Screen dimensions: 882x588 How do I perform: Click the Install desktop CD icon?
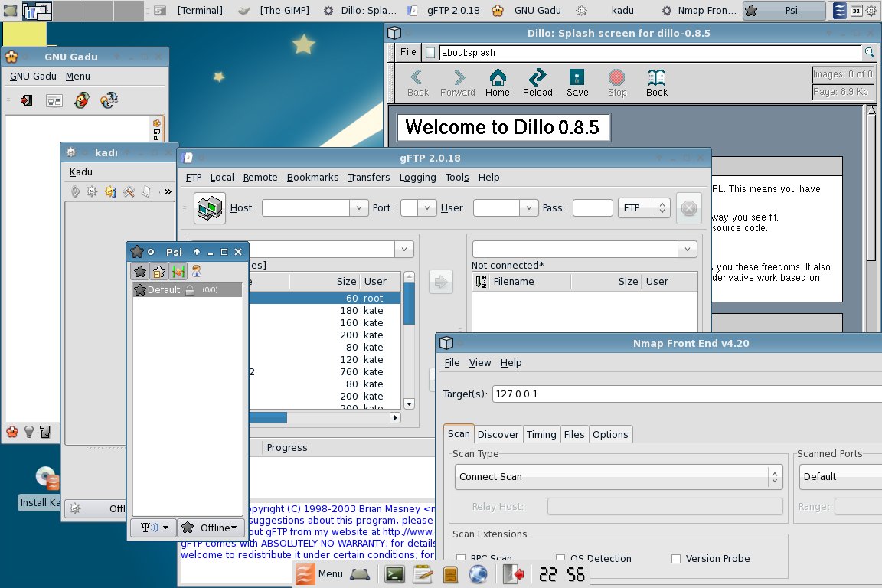46,479
